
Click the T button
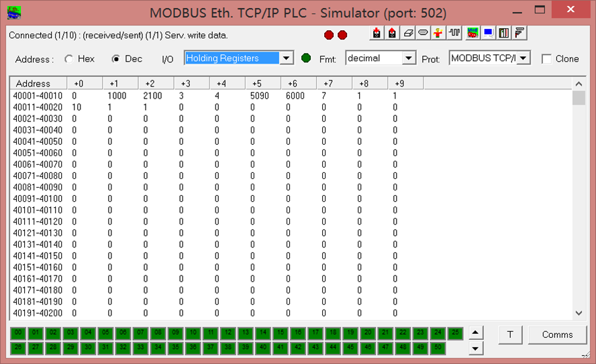pyautogui.click(x=510, y=335)
